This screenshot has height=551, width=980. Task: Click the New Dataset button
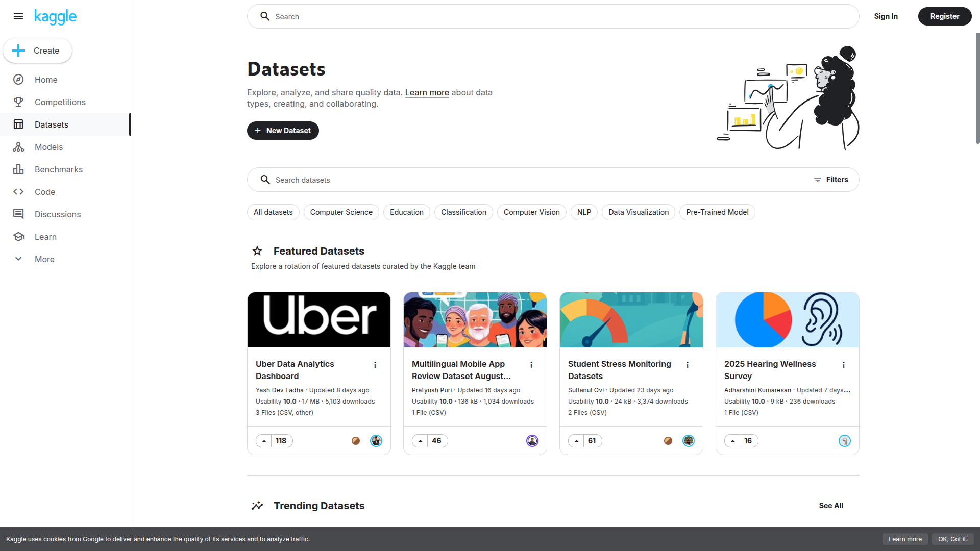(x=283, y=131)
